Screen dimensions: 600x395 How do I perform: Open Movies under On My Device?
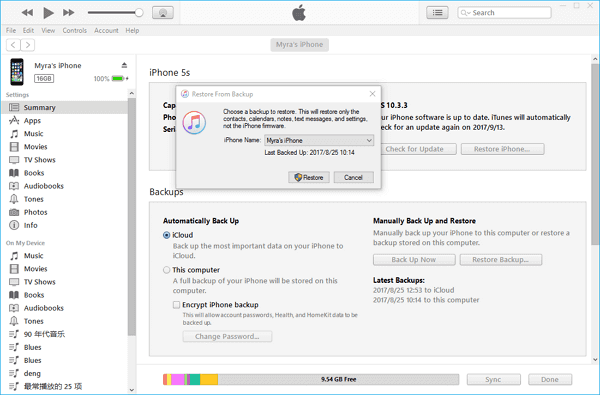[x=65, y=269]
